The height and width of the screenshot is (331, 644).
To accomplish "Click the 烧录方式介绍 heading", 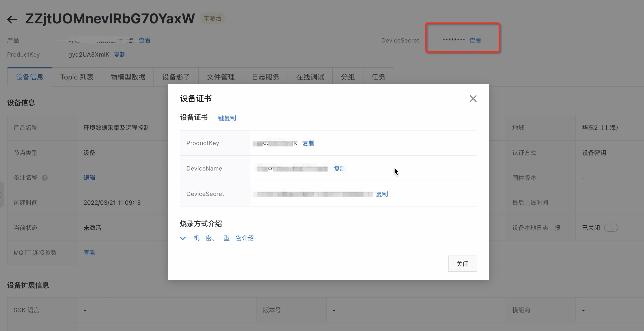I will [201, 224].
